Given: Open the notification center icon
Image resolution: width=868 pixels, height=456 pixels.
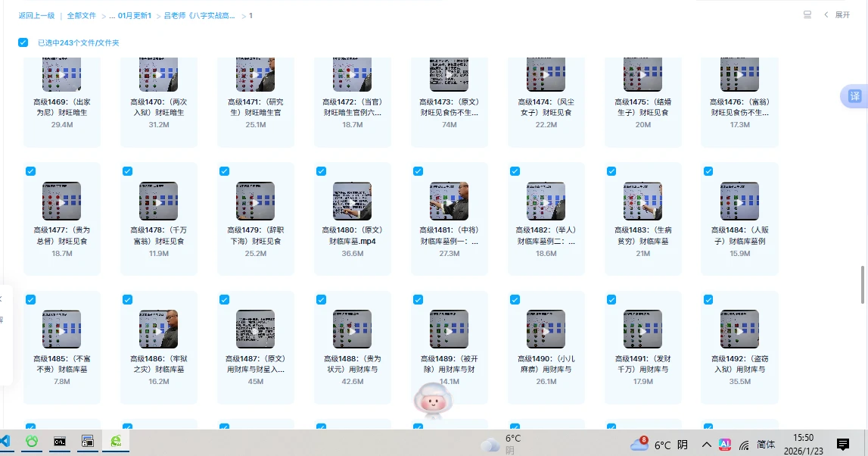Looking at the screenshot, I should tap(842, 444).
